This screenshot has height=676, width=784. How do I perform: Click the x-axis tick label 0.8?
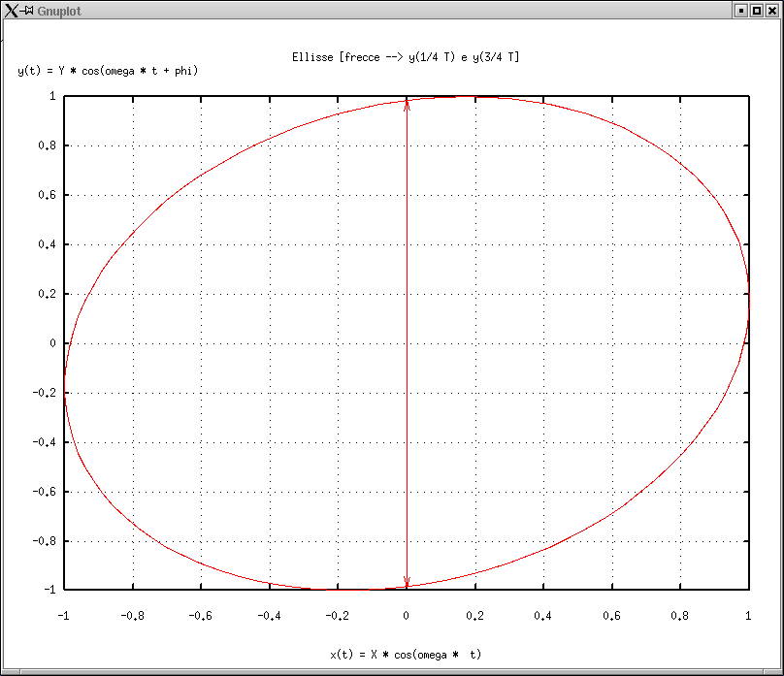tap(679, 616)
